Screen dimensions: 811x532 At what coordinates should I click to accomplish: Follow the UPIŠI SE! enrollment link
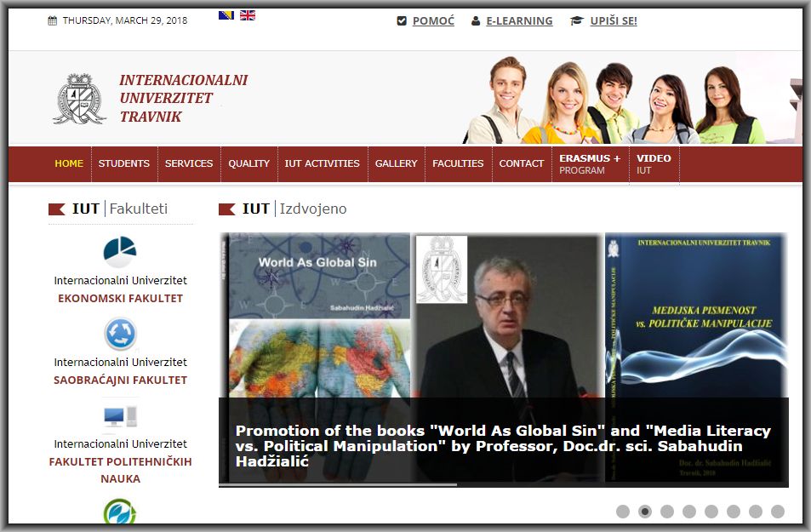[614, 20]
